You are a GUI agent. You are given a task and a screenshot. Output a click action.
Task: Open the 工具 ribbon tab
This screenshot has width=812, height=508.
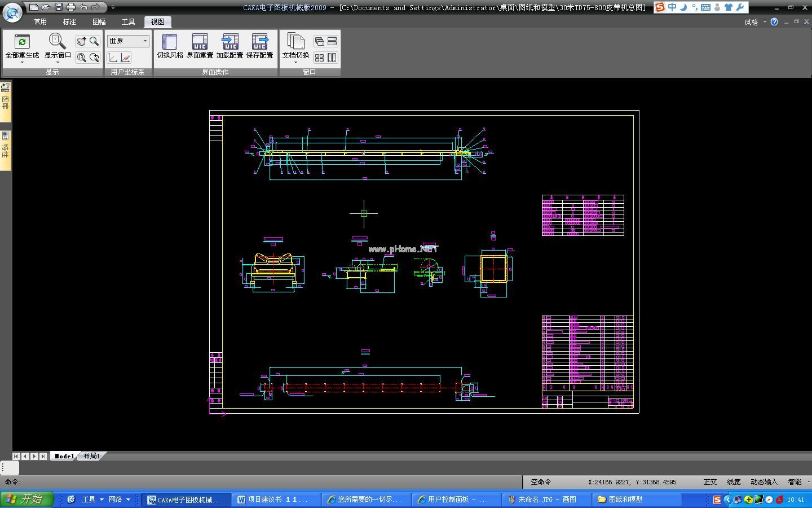[x=128, y=21]
